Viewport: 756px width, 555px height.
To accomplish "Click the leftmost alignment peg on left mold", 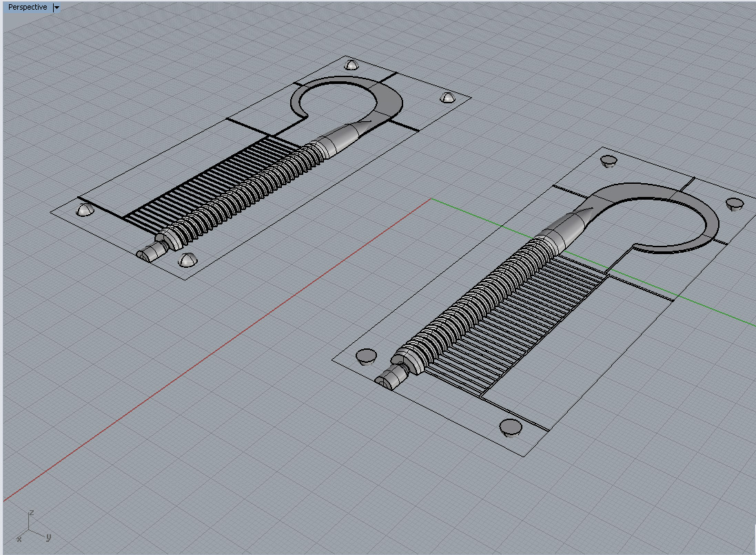I will pyautogui.click(x=84, y=209).
